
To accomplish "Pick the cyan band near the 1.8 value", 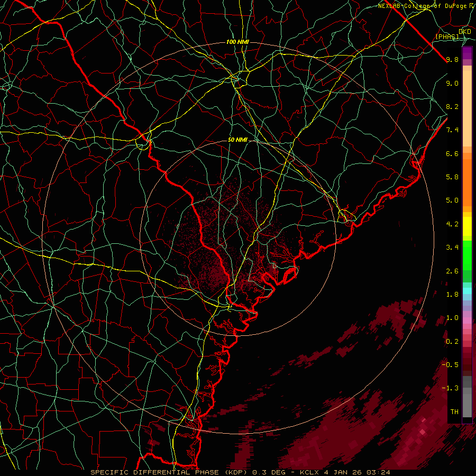I will pyautogui.click(x=467, y=290).
